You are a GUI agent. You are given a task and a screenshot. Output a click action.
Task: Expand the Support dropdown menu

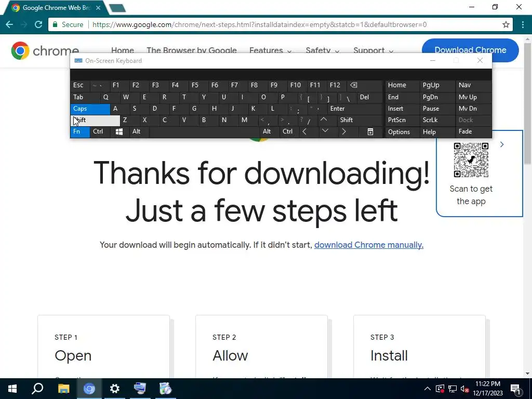373,50
